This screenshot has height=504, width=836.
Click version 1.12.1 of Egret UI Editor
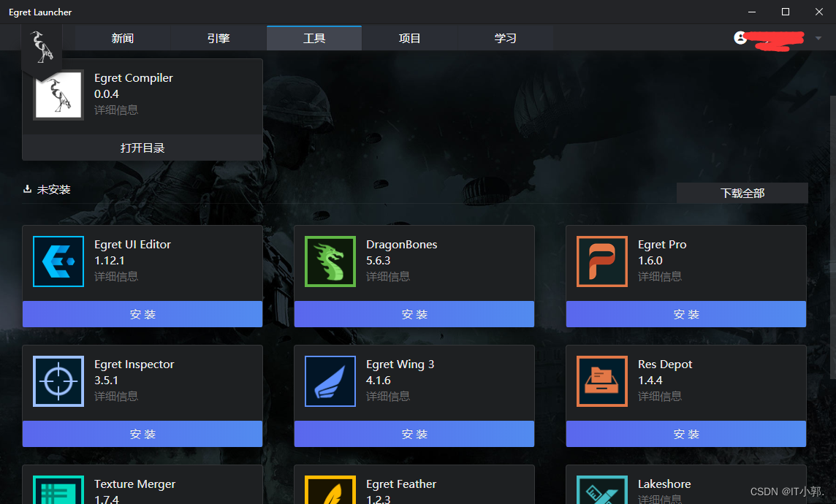(x=110, y=261)
